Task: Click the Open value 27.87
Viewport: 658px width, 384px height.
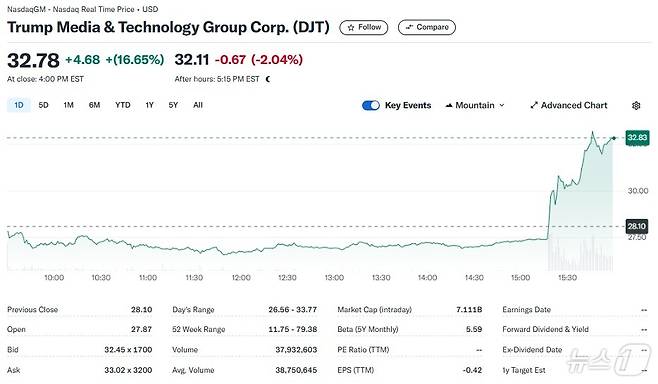Action: click(141, 329)
